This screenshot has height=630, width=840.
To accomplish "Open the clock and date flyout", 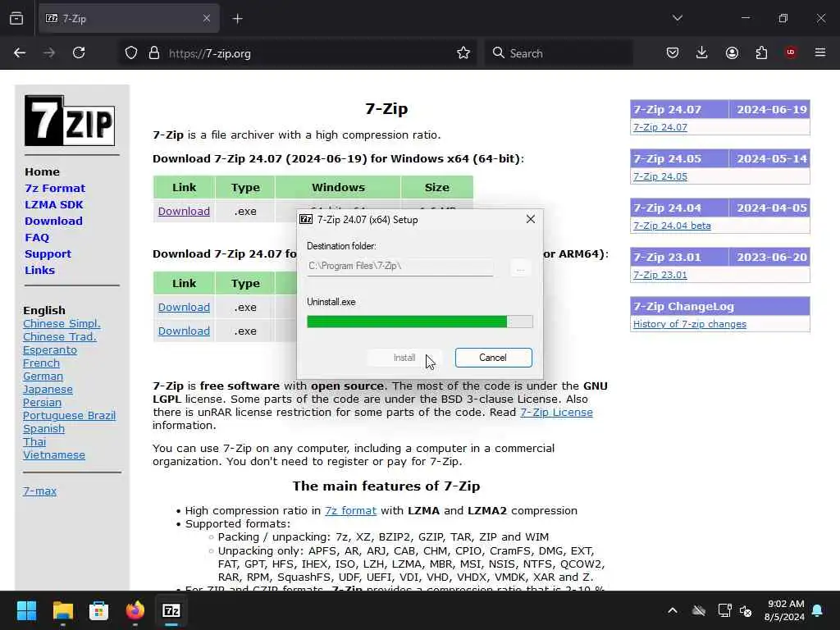I will coord(785,610).
